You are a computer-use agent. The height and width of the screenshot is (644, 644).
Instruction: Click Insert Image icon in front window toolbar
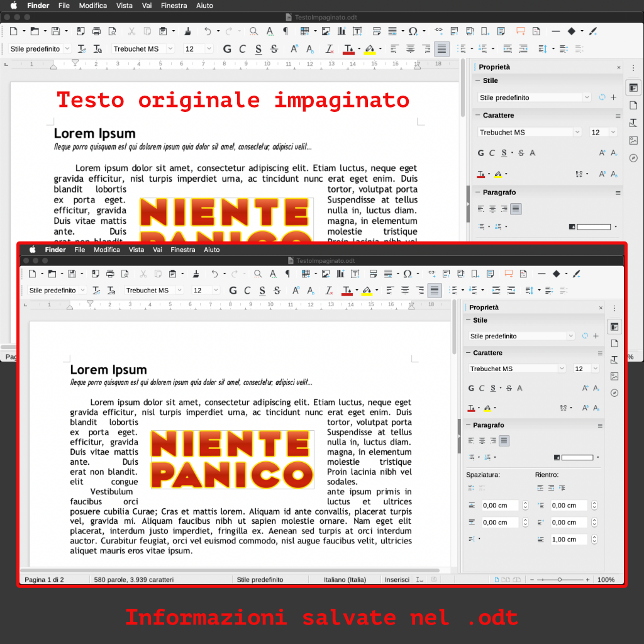tap(326, 274)
